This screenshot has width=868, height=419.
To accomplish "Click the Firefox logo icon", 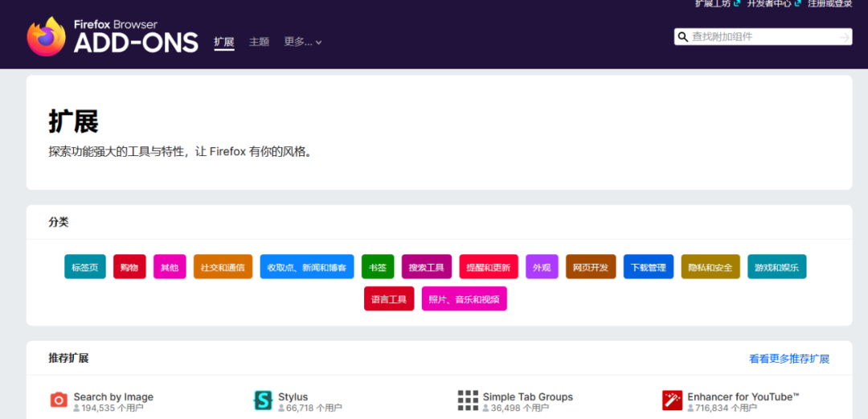I will click(x=46, y=36).
